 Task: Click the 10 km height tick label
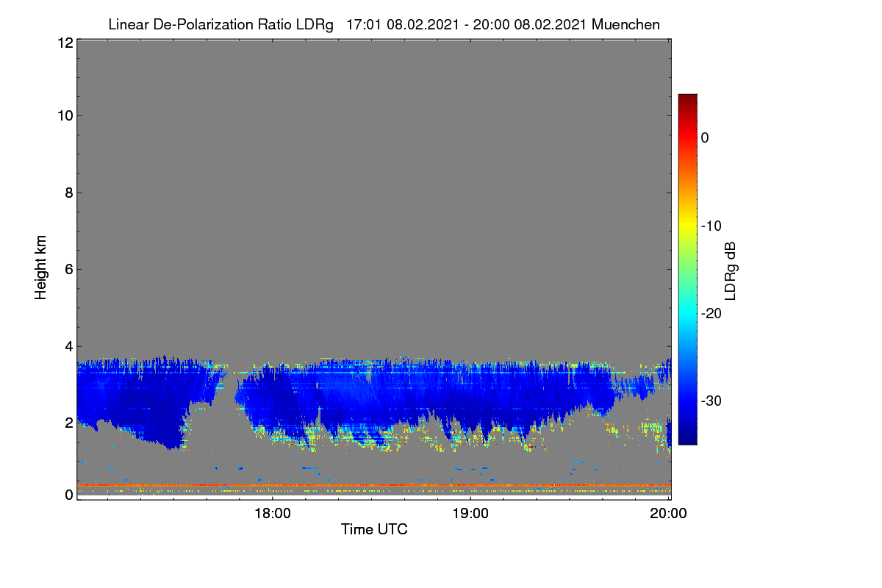point(64,115)
